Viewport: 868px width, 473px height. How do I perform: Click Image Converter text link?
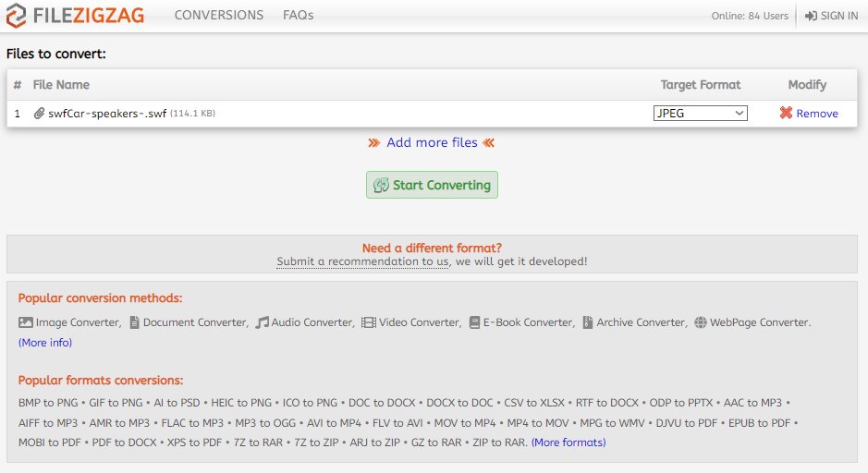tap(78, 322)
